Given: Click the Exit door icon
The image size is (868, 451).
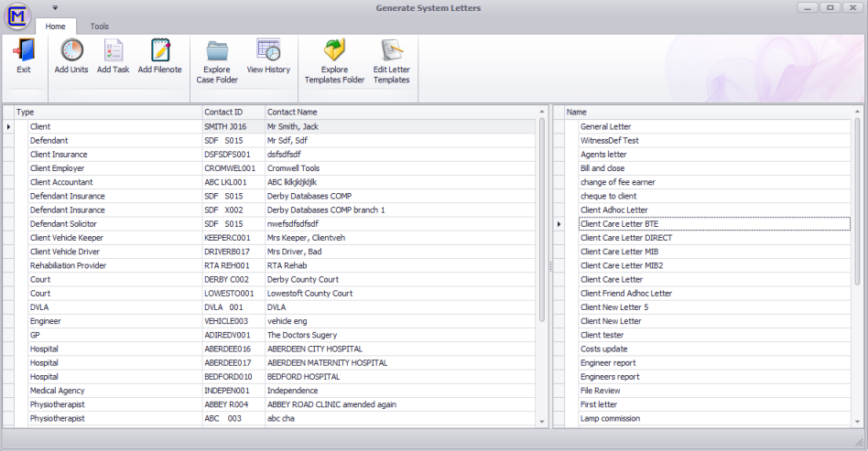Looking at the screenshot, I should [x=23, y=57].
